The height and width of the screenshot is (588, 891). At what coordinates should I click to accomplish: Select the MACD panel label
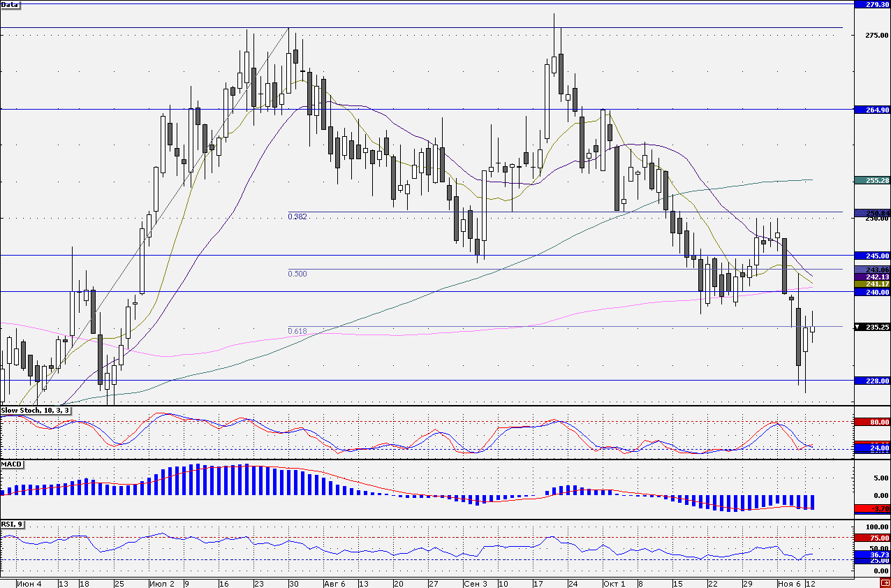pos(12,464)
